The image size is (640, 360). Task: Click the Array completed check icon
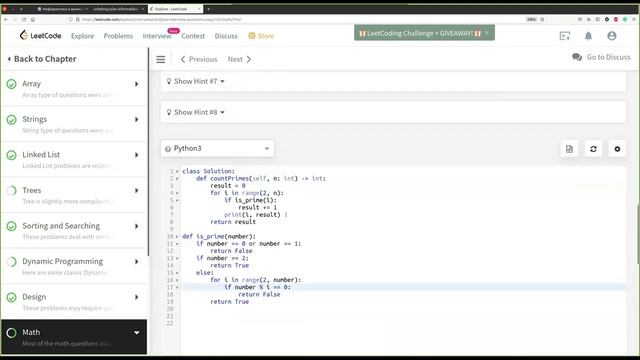[x=11, y=84]
